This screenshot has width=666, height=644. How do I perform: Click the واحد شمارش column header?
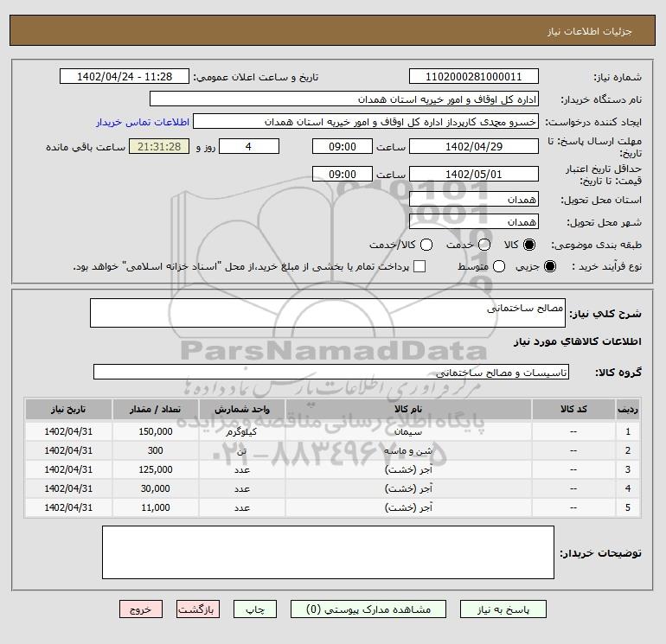point(241,409)
